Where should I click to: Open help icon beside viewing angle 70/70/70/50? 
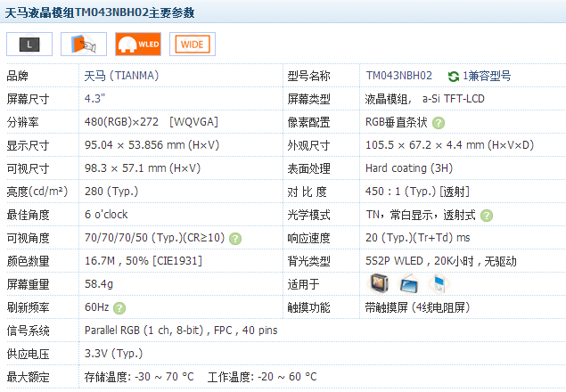[x=235, y=239]
